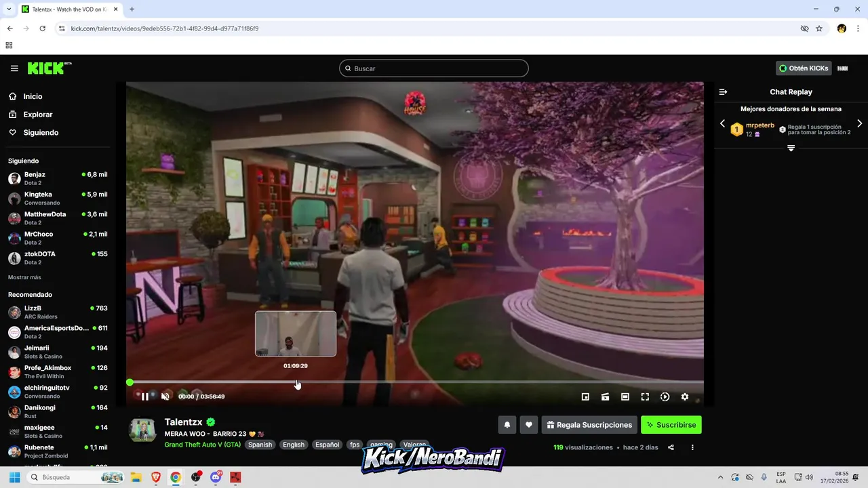
Task: Show hidden system tray icons
Action: [x=720, y=477]
